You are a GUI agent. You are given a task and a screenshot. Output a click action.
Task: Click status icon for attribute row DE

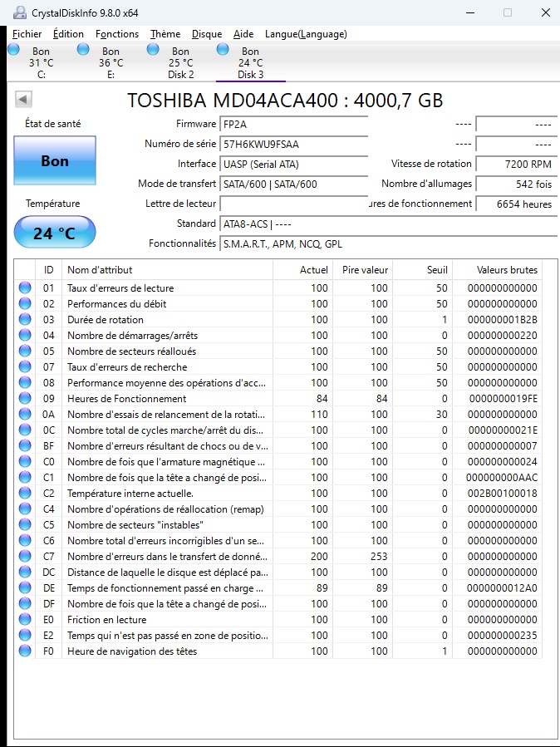click(x=25, y=588)
